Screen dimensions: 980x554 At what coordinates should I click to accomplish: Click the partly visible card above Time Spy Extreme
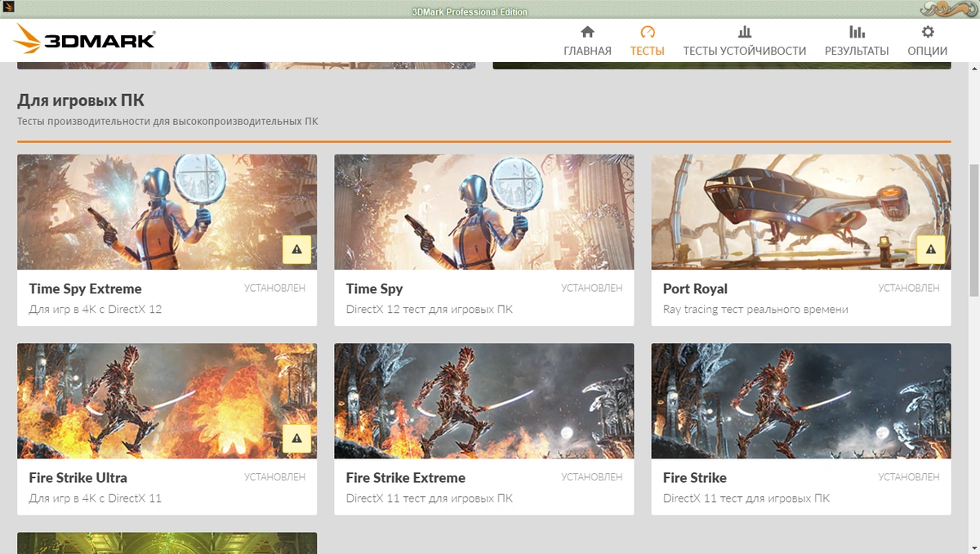pos(246,65)
